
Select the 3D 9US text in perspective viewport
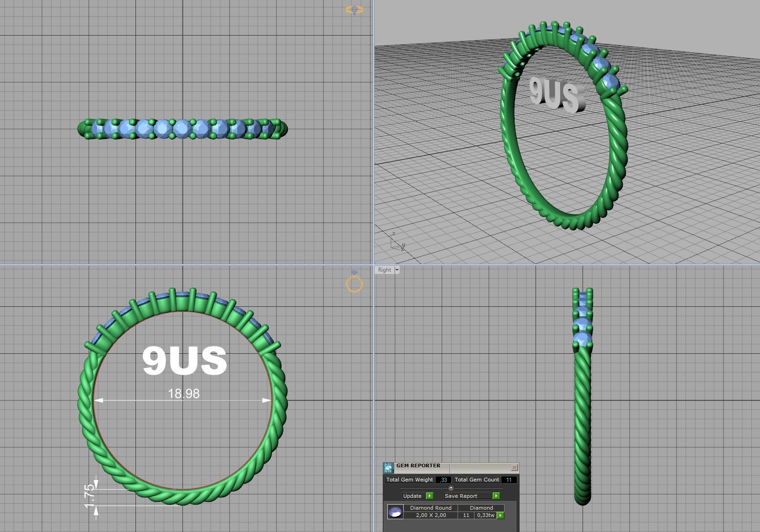click(557, 94)
